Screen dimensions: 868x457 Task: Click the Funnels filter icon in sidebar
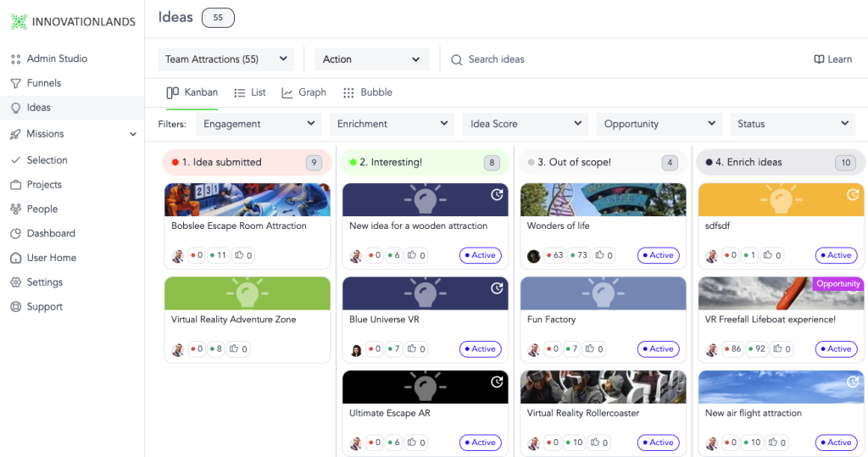point(15,84)
